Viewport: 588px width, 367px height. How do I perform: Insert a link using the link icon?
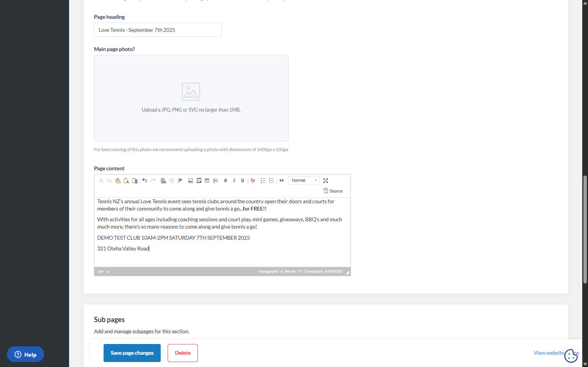click(163, 181)
